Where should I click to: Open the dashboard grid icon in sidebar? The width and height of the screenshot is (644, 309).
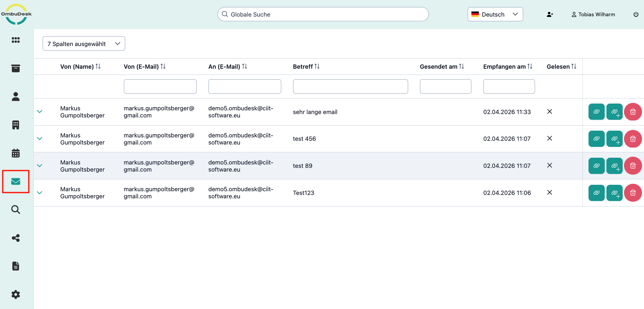point(16,40)
